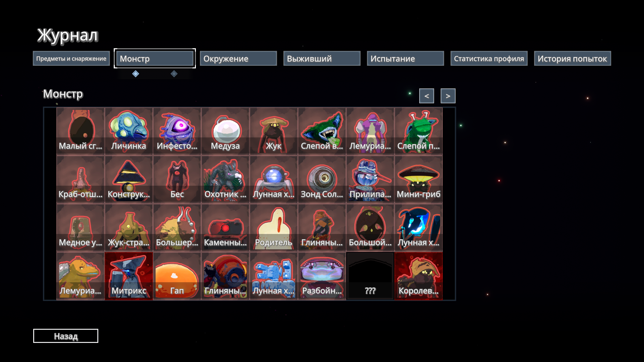Open Предметы и снаряжение tab
Viewport: 644px width, 362px height.
click(x=71, y=59)
